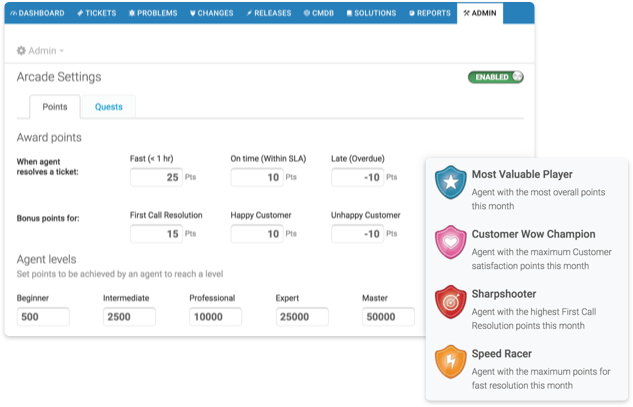Click the Late (Overdue) points field
Viewport: 633px width, 407px height.
356,177
